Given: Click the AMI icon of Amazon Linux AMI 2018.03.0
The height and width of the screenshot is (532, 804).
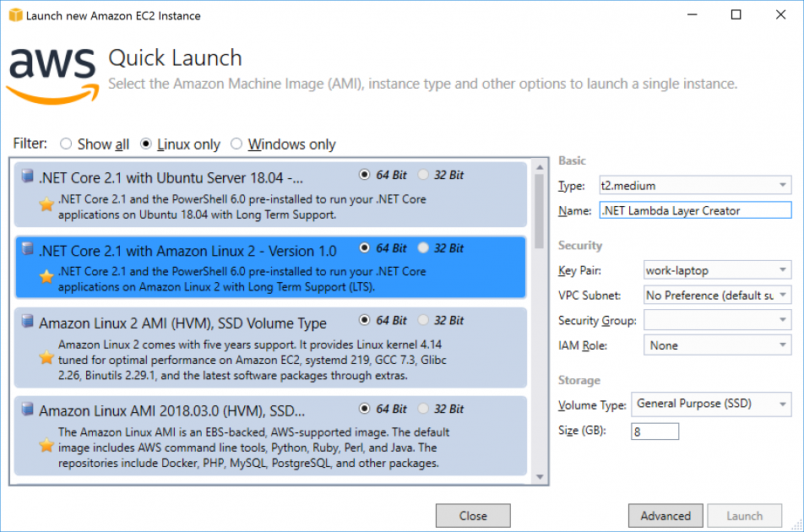Looking at the screenshot, I should 28,410.
